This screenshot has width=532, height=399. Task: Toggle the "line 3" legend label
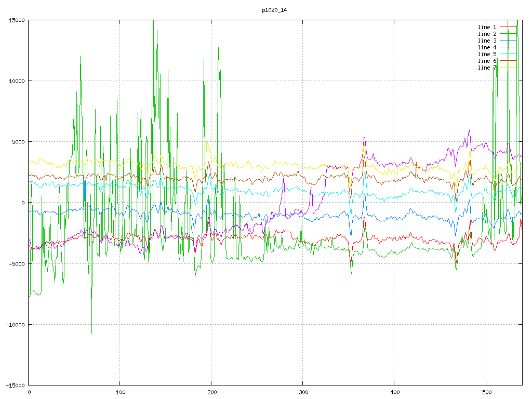coord(487,41)
